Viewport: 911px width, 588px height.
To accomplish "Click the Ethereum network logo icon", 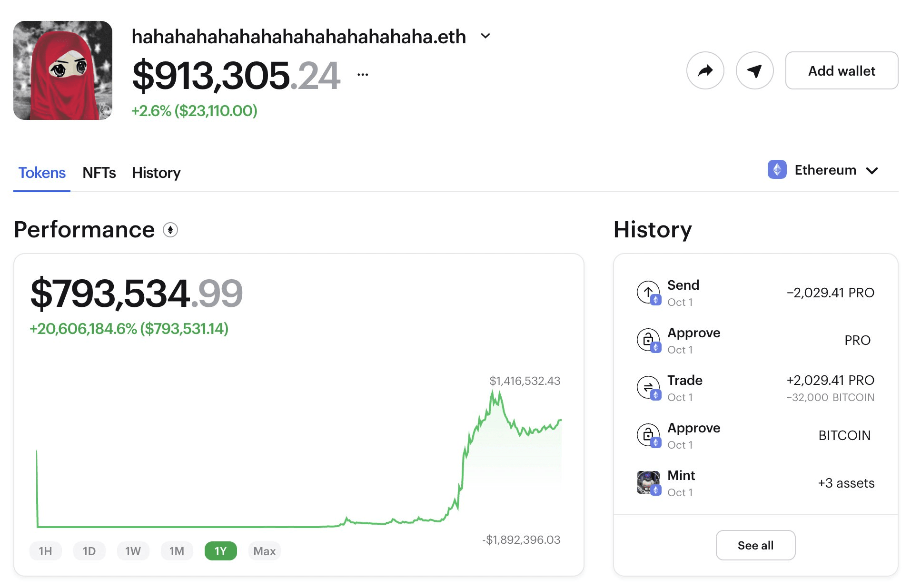I will 777,170.
